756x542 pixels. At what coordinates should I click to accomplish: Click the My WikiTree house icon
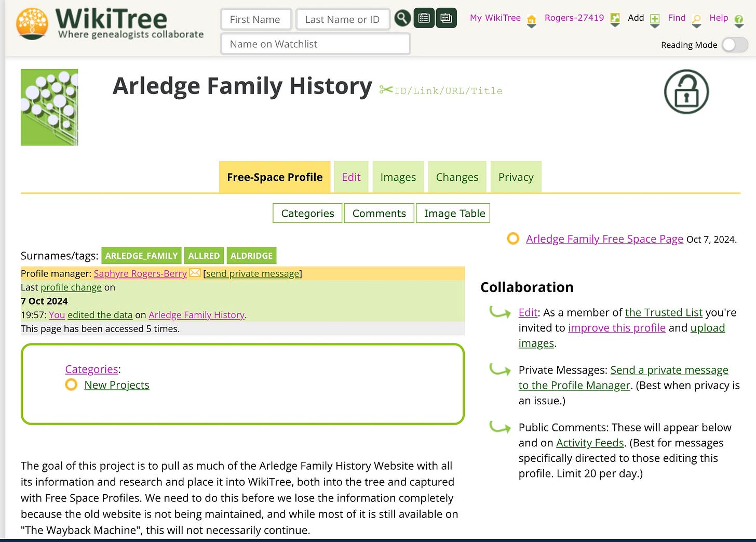tap(531, 21)
